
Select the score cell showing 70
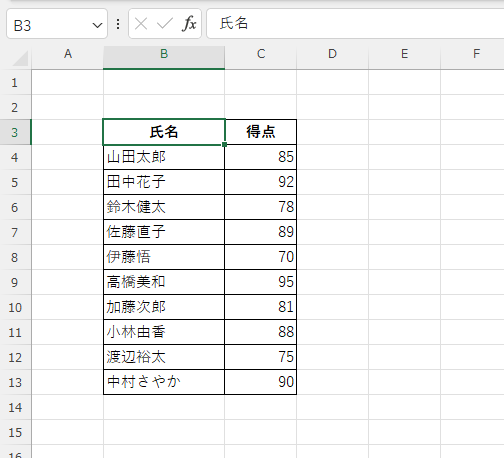[261, 257]
